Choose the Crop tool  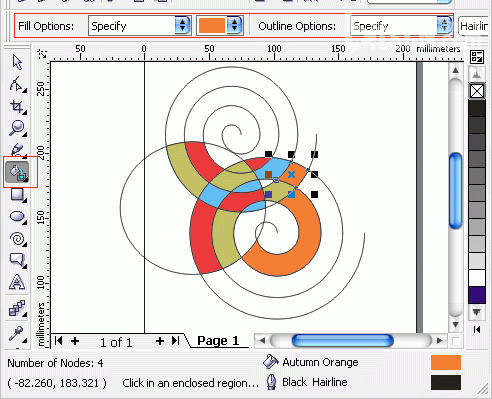tap(18, 107)
